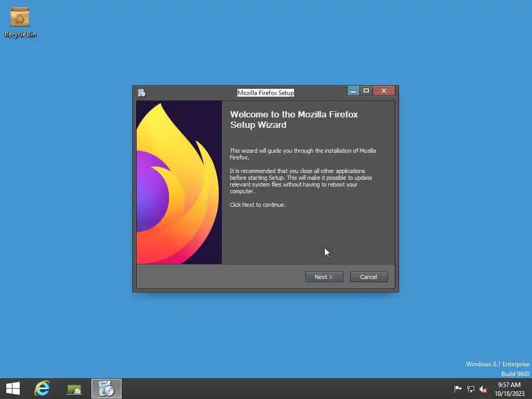Click the setup icon in the title bar
The height and width of the screenshot is (399, 532).
[142, 92]
